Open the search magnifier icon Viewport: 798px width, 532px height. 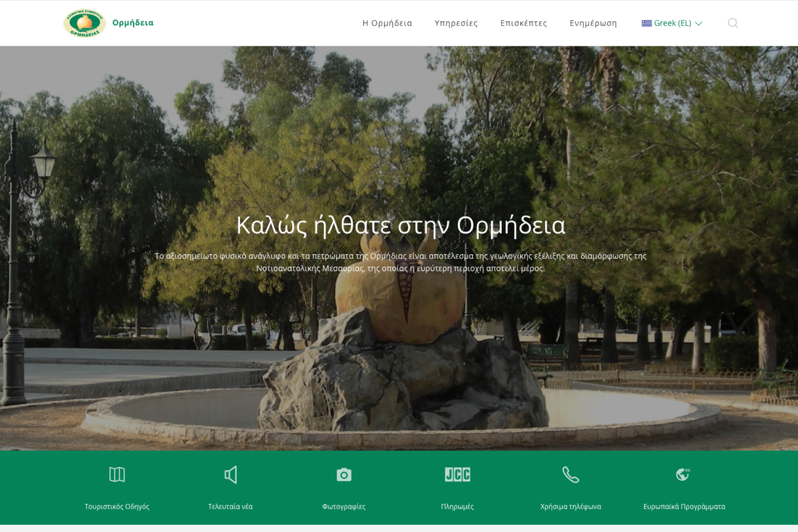[733, 23]
